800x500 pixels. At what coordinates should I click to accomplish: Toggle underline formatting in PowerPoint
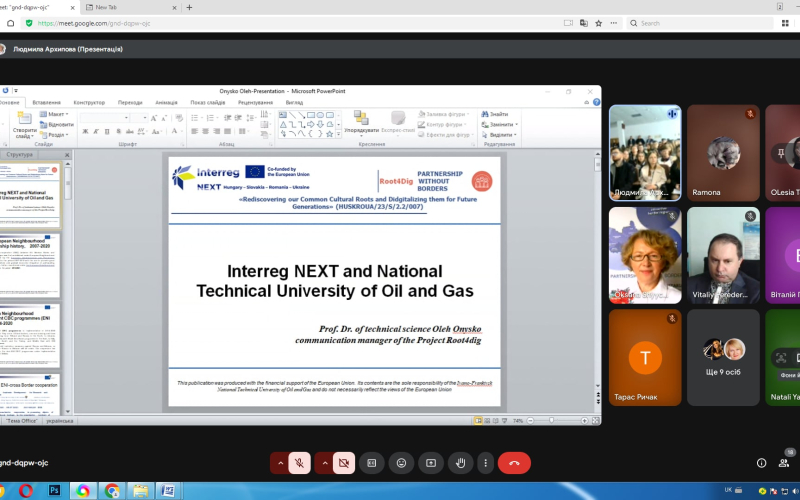coord(107,132)
